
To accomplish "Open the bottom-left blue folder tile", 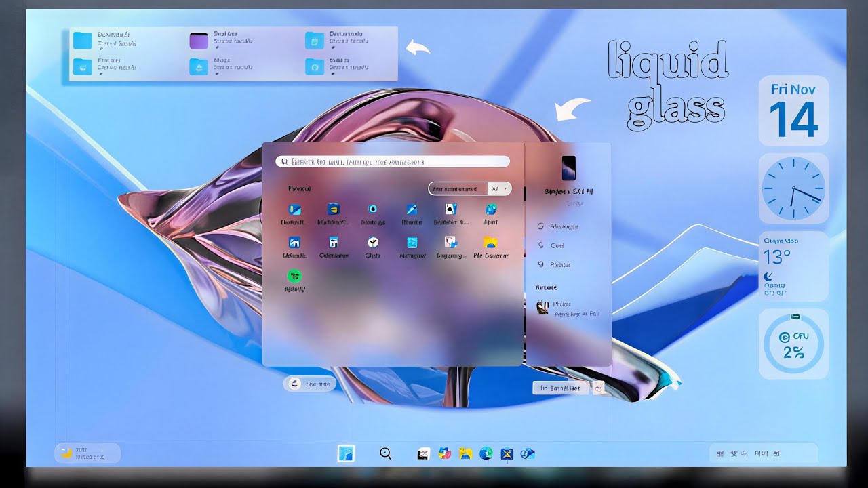I will [x=82, y=66].
